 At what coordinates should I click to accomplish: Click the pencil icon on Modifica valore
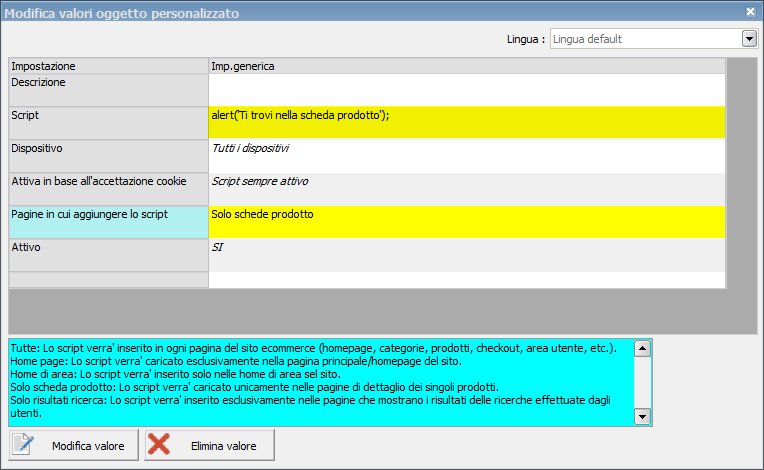point(25,446)
